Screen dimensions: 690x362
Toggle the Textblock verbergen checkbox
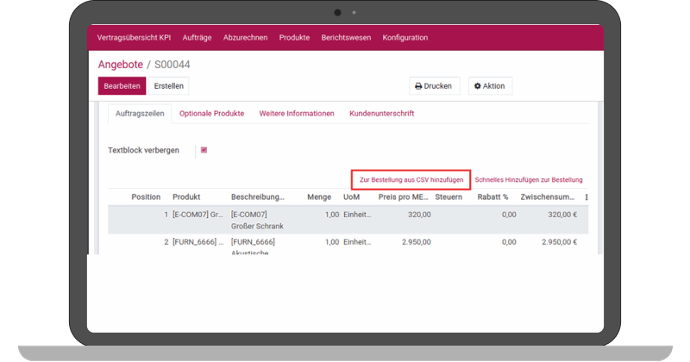pyautogui.click(x=204, y=150)
